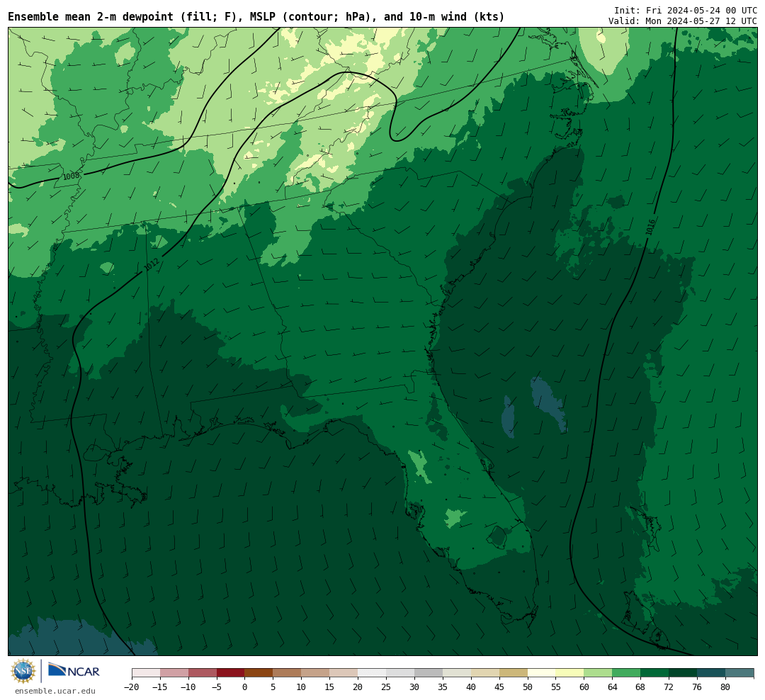
Task: Click the light yellow swatch between 50 and 55
Action: pyautogui.click(x=542, y=673)
